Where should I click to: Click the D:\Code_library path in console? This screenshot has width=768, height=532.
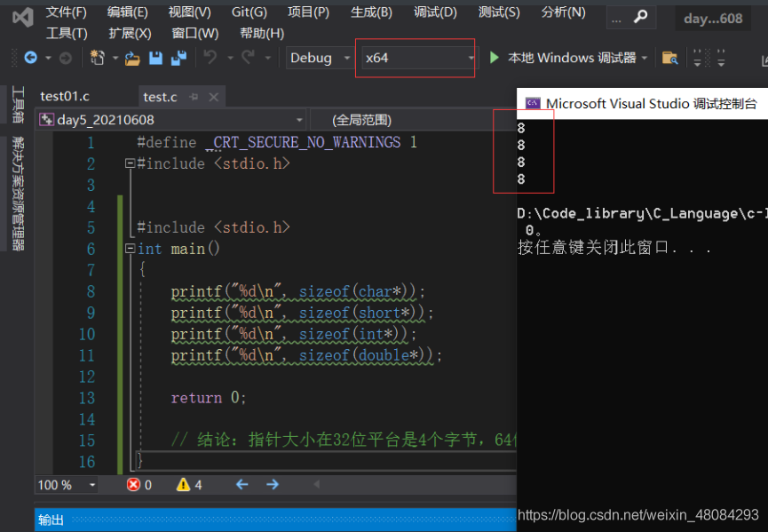click(x=642, y=213)
